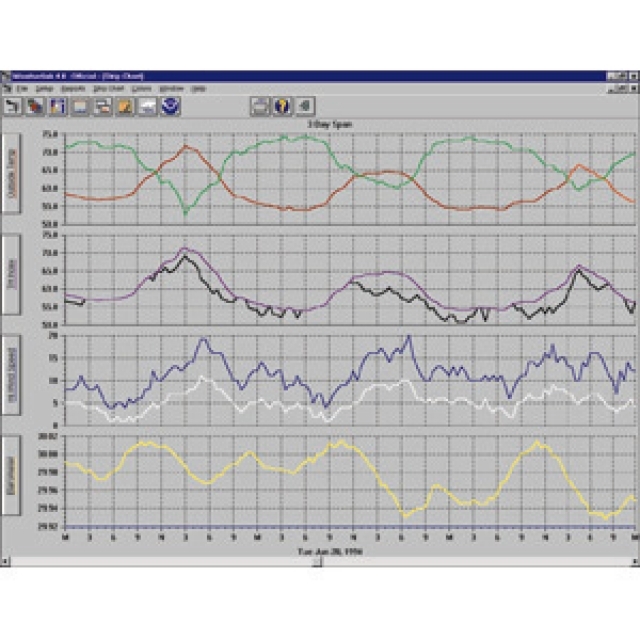The height and width of the screenshot is (640, 640).
Task: Select the yellow-orange icon in the toolbar
Action: click(125, 105)
